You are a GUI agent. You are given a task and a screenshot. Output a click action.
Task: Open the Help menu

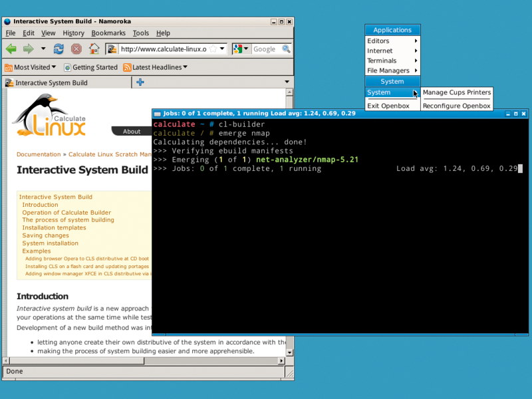(163, 33)
